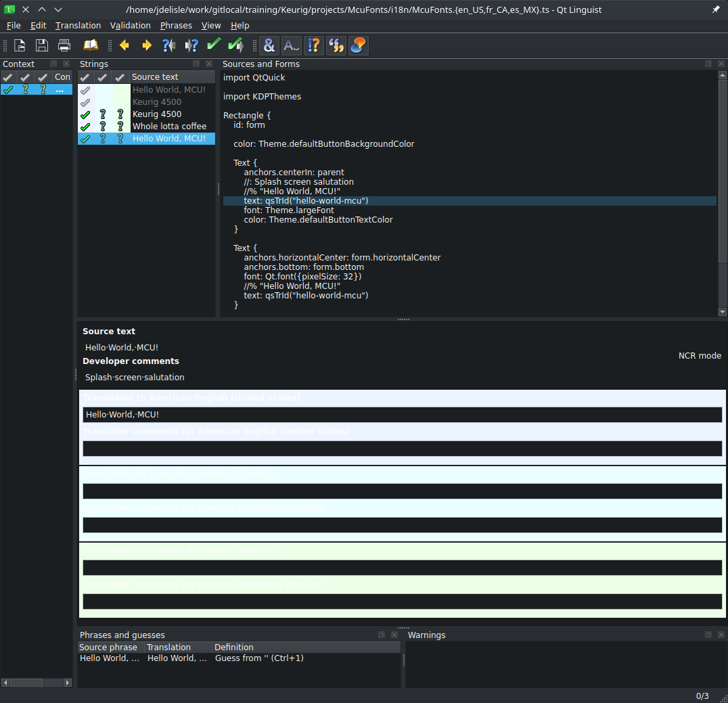Click Done and Next toolbar icon

pyautogui.click(x=236, y=45)
